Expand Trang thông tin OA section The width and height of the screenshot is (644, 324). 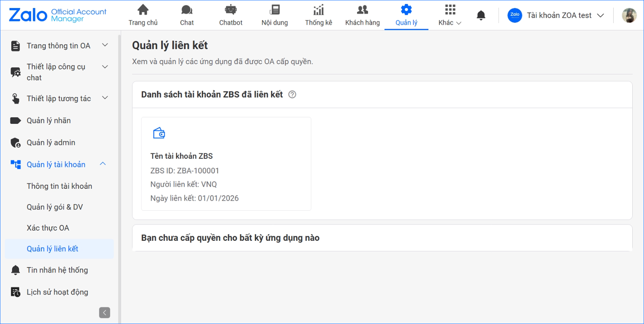point(105,45)
